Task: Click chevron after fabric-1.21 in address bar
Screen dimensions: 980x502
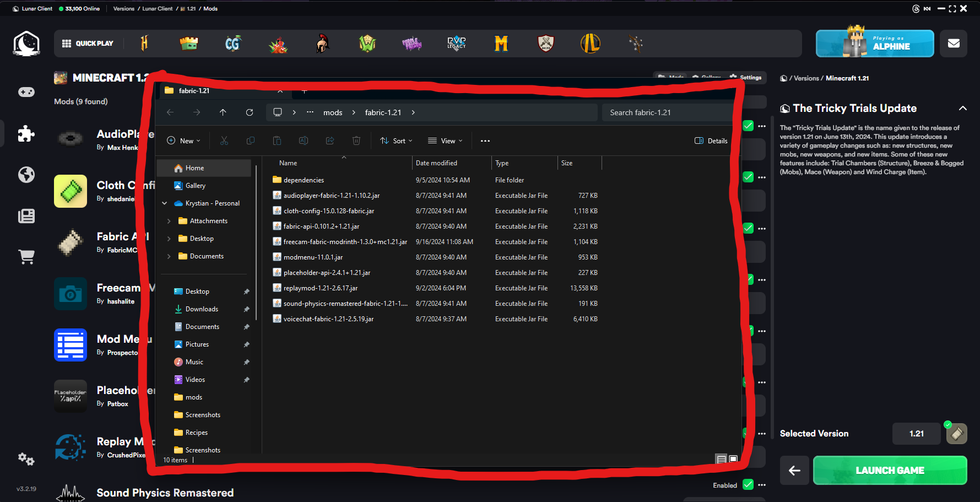Action: click(x=413, y=112)
